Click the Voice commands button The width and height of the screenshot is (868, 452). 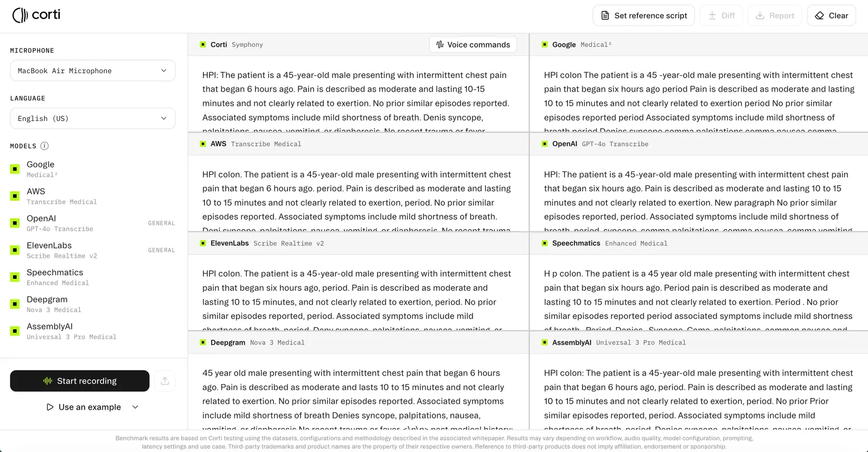tap(473, 44)
